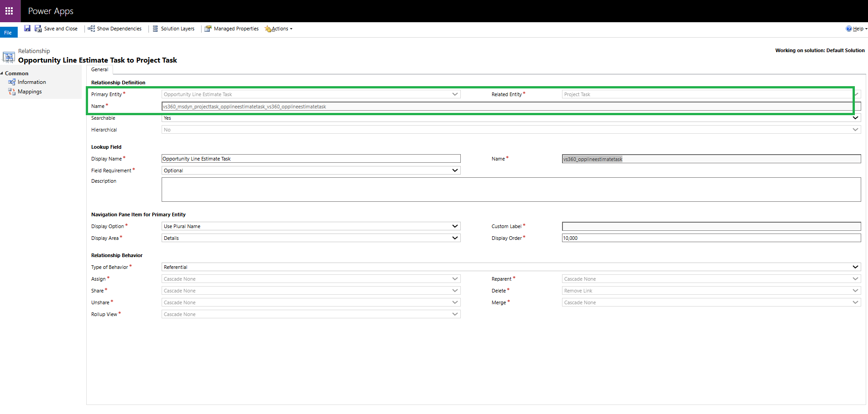Click the Relationship Definition section heading
Screen dimensions: 868x414
(x=118, y=83)
